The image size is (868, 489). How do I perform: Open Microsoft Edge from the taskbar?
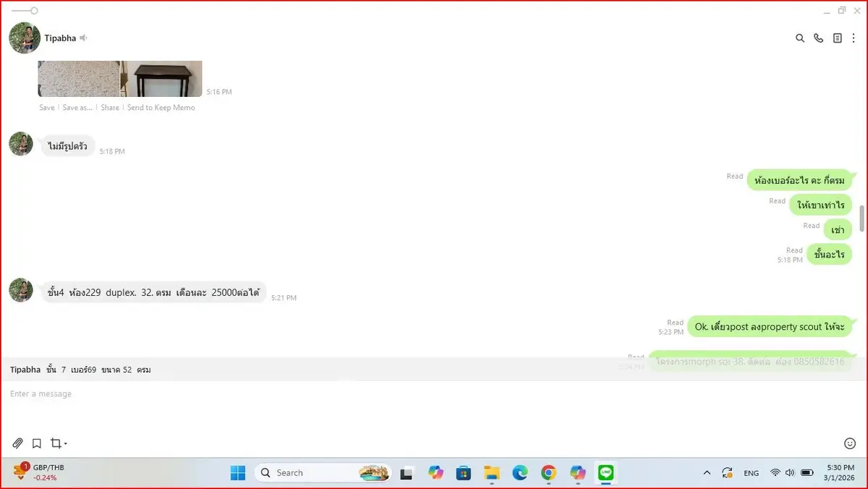pyautogui.click(x=520, y=473)
